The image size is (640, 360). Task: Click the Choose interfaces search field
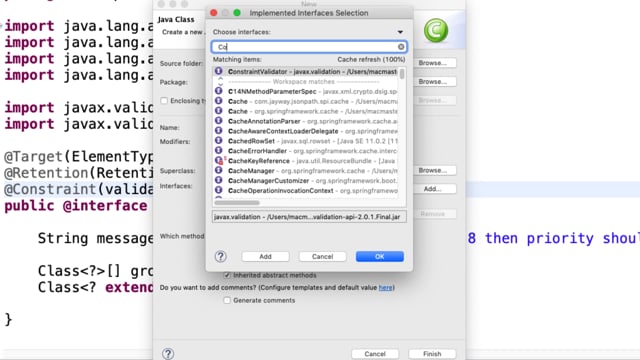click(309, 47)
